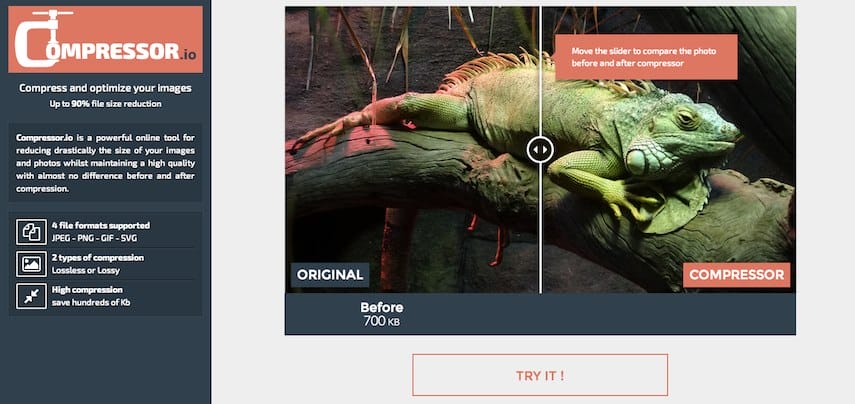This screenshot has width=855, height=404.
Task: Click the vertical white comparison divider line
Action: point(540,229)
